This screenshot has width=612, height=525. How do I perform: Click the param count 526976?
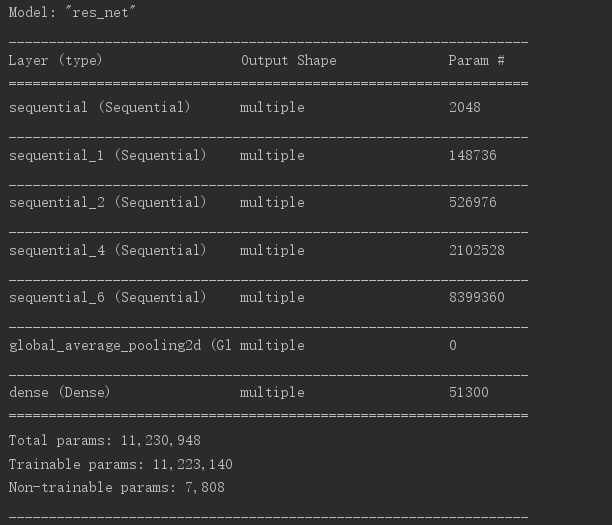point(472,202)
